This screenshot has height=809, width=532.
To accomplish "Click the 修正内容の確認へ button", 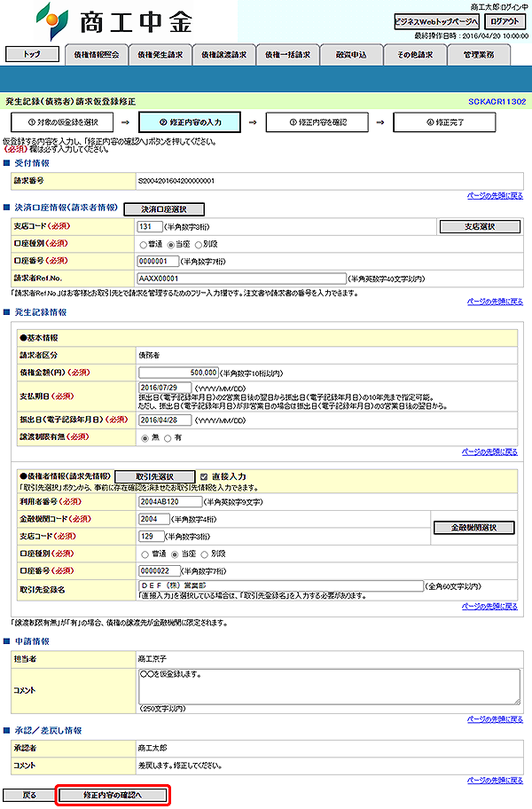I will [113, 795].
